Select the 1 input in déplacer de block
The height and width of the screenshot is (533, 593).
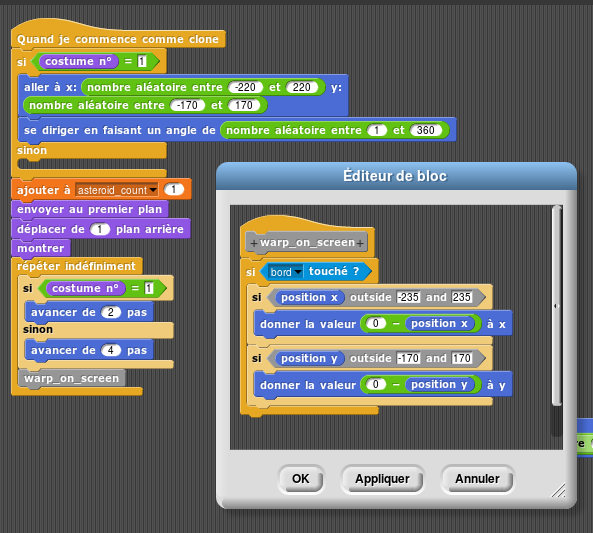[99, 229]
